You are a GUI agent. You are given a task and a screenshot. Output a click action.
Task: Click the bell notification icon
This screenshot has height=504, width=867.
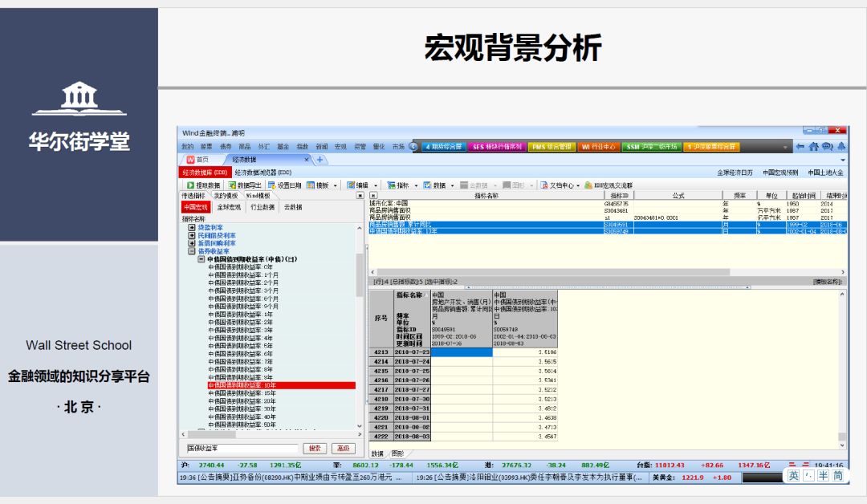pyautogui.click(x=841, y=146)
